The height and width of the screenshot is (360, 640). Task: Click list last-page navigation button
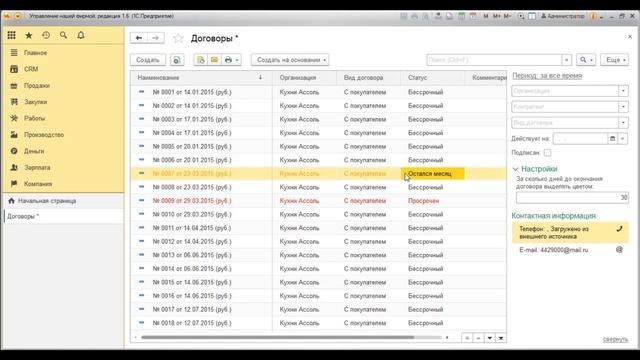click(x=501, y=338)
